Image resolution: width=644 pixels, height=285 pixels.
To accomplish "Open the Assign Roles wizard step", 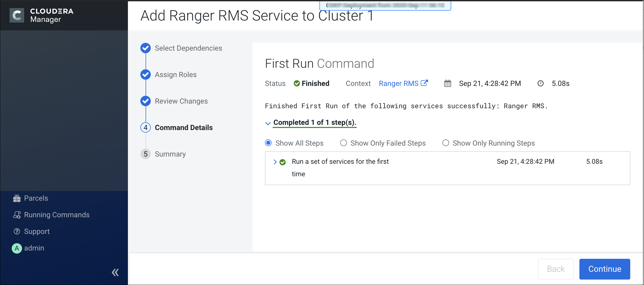I will (176, 75).
